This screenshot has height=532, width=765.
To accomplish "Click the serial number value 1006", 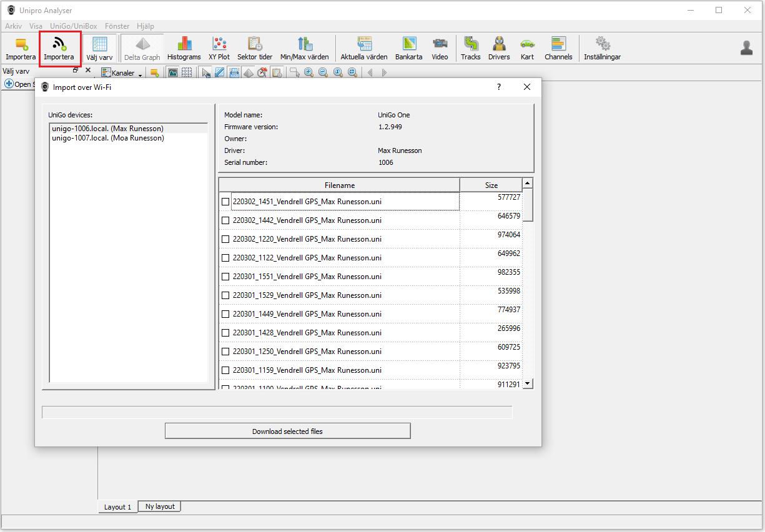I will click(x=386, y=162).
